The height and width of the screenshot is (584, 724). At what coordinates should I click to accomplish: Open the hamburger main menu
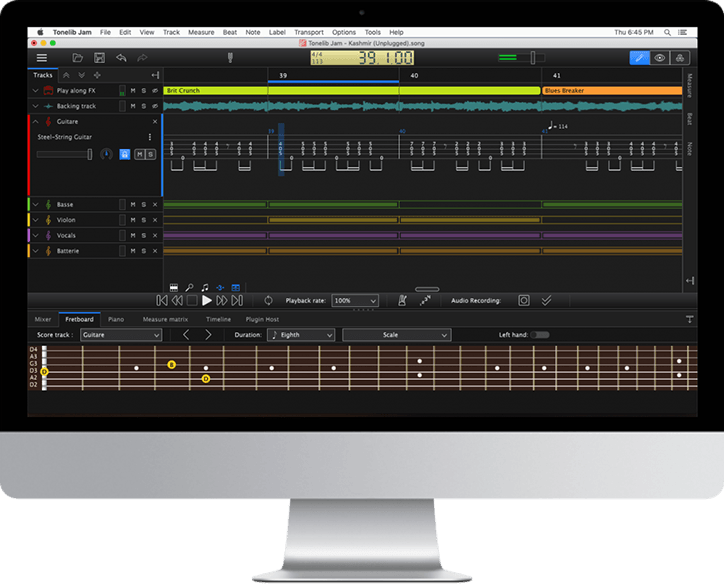tap(42, 58)
